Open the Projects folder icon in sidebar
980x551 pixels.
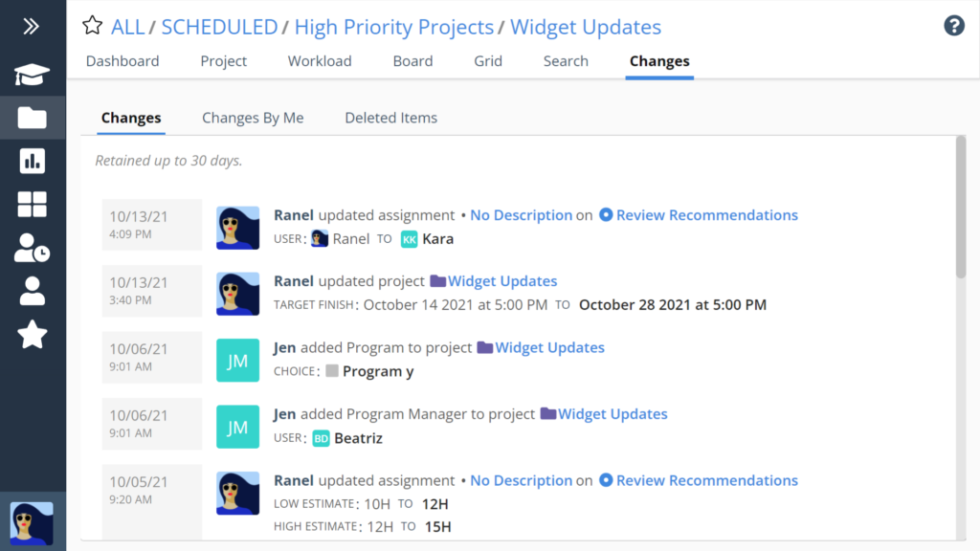coord(32,118)
